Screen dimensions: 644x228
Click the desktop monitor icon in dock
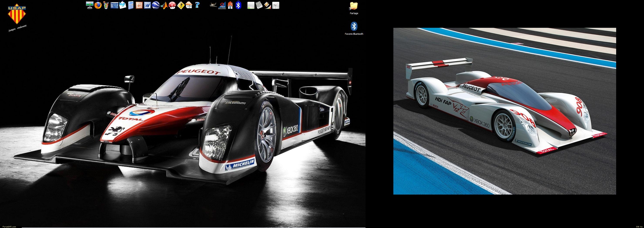(x=89, y=5)
